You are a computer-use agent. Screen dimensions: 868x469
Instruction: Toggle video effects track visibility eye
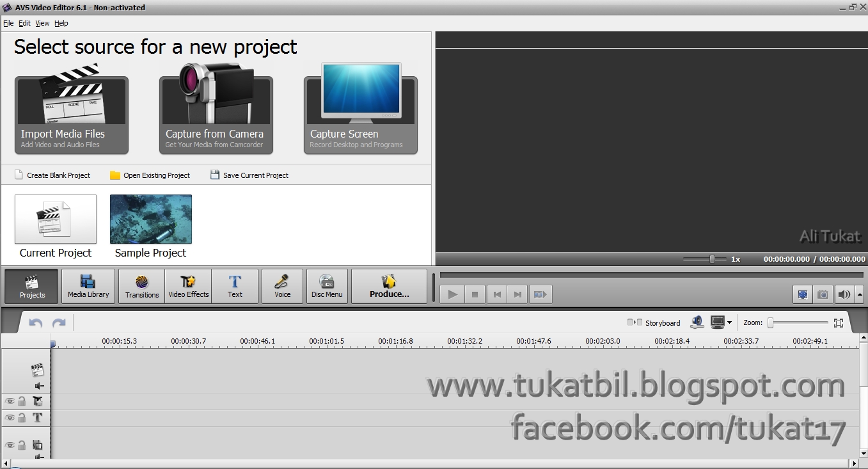coord(10,401)
